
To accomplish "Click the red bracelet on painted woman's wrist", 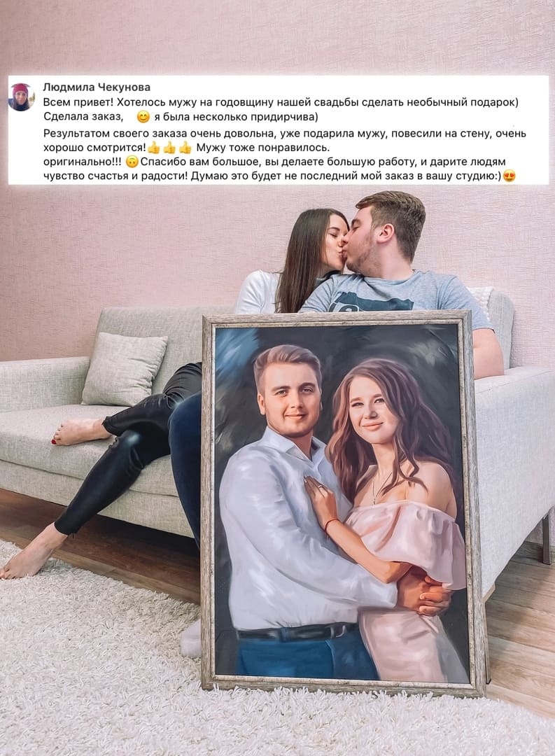I will 331,523.
